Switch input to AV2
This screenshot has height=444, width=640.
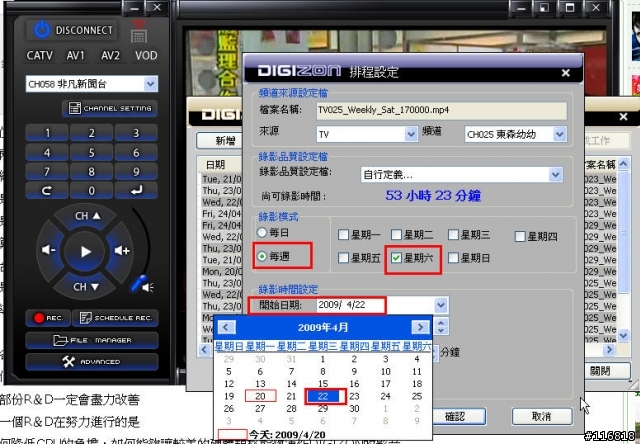click(111, 56)
